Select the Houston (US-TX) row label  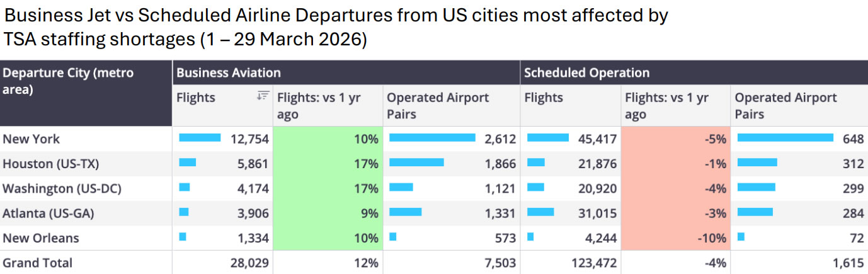[51, 164]
